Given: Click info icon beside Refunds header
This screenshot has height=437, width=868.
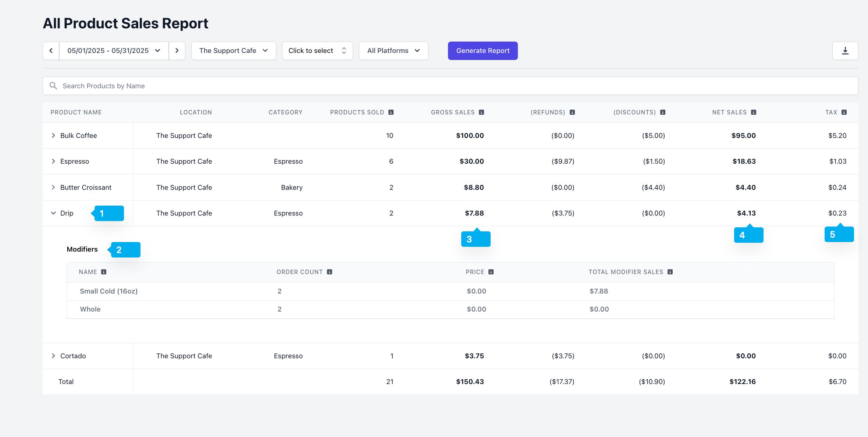Looking at the screenshot, I should click(x=572, y=112).
